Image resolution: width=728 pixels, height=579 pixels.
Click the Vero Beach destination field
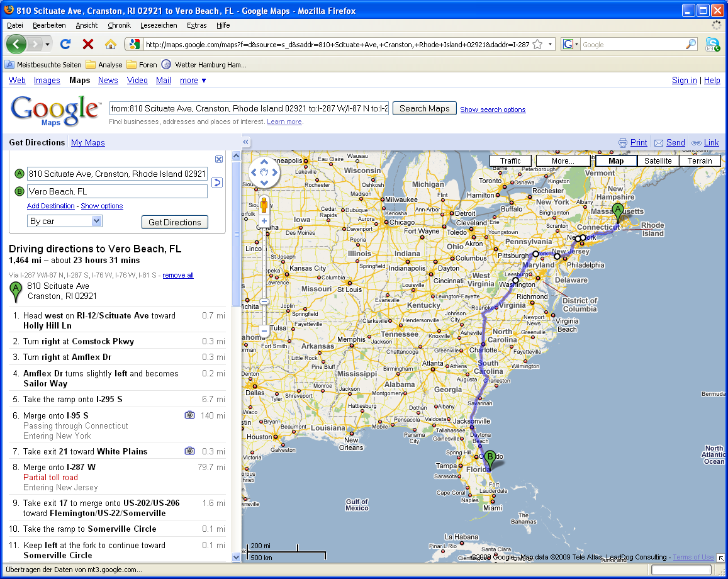click(x=117, y=191)
